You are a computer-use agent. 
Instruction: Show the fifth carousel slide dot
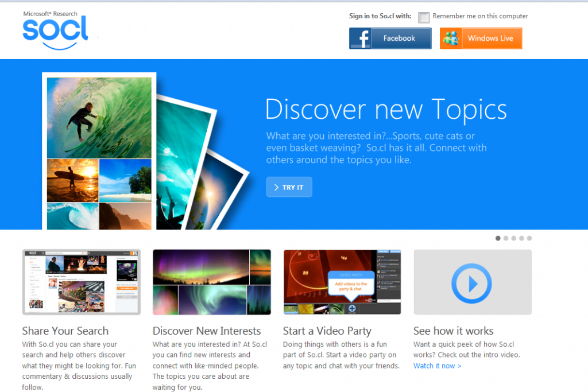click(x=529, y=238)
